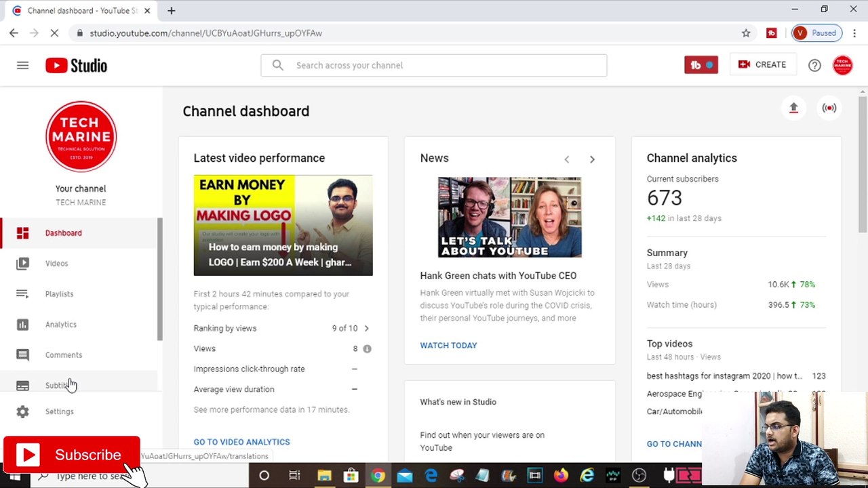Bookmark page with the star icon
The image size is (868, 488).
pyautogui.click(x=746, y=33)
